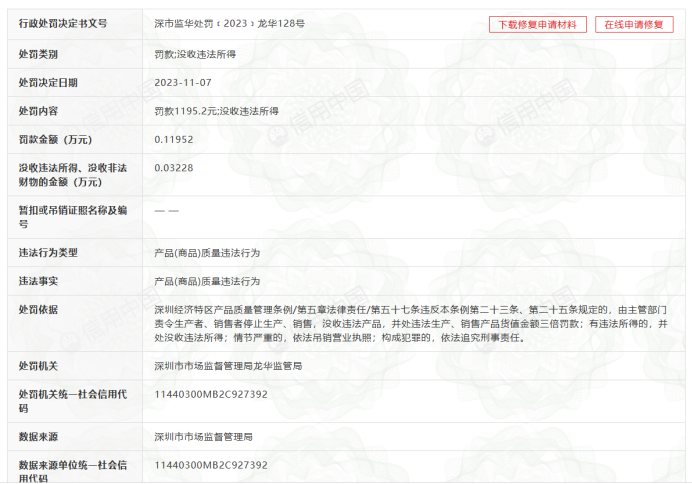Select code 11440300MB2C927392 in 数据来源单位 row
This screenshot has width=692, height=484.
(211, 465)
